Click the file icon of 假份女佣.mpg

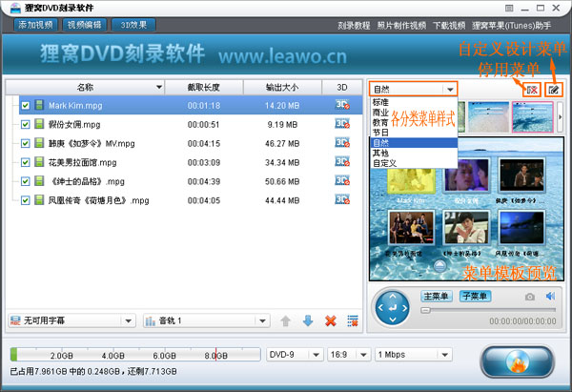[39, 124]
